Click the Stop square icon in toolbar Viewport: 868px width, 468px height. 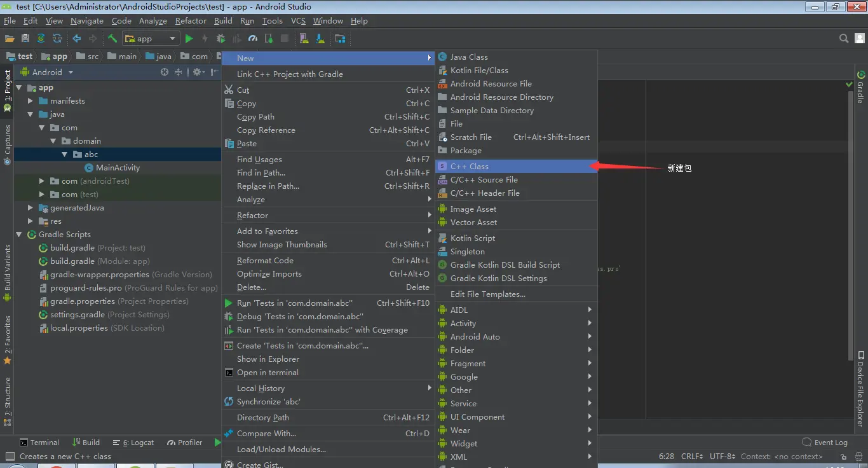[285, 39]
